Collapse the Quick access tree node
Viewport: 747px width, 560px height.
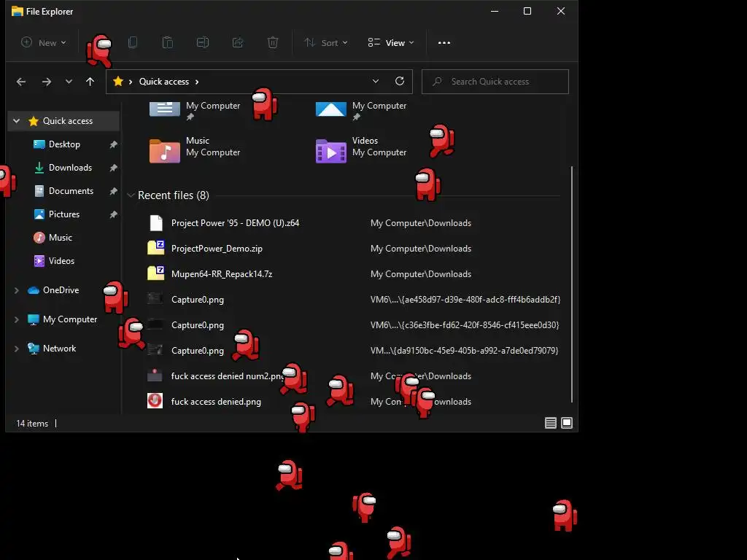tap(16, 121)
